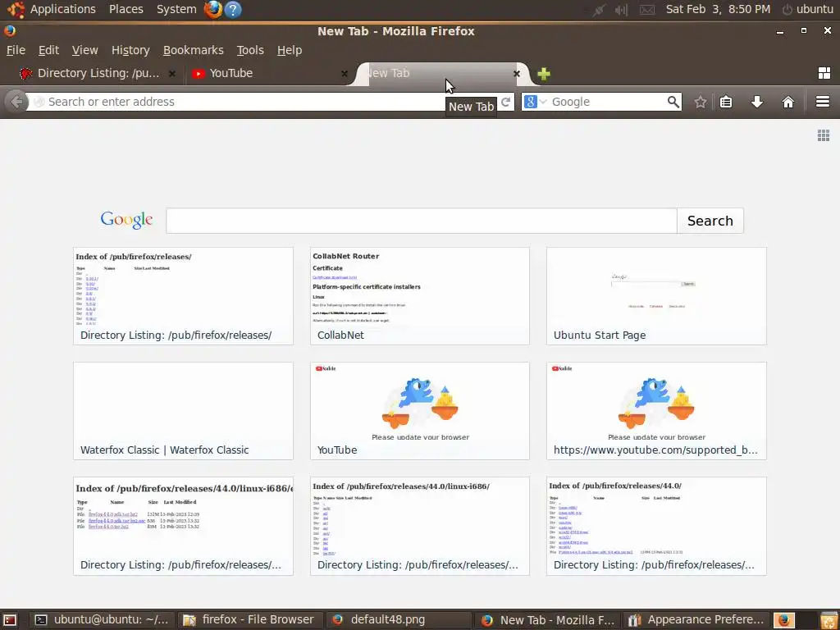The image size is (840, 630).
Task: Show bookmarks list icon
Action: [x=726, y=102]
